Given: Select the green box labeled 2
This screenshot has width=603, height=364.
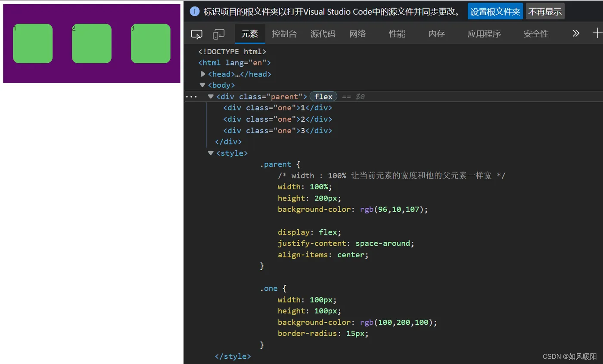Looking at the screenshot, I should [92, 43].
